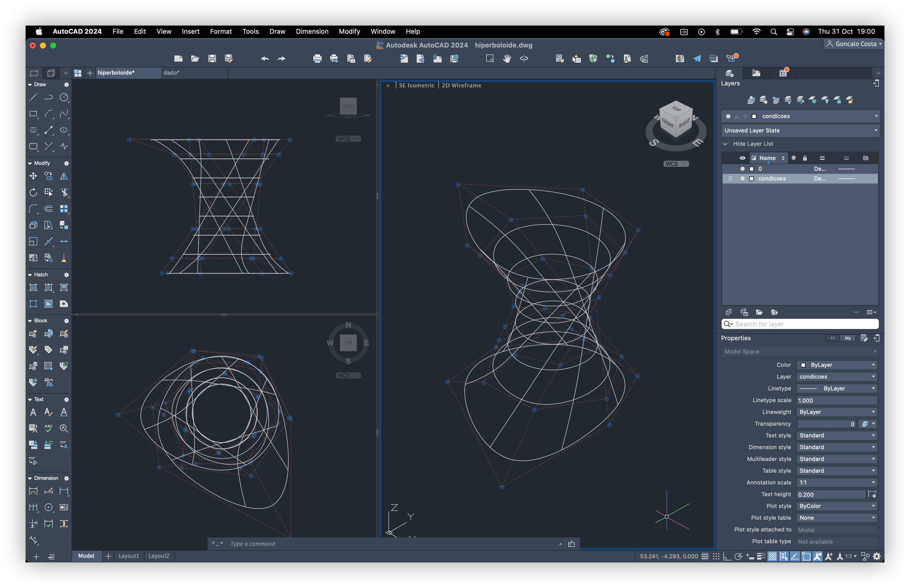
Task: Open the Modify menu
Action: [x=349, y=32]
